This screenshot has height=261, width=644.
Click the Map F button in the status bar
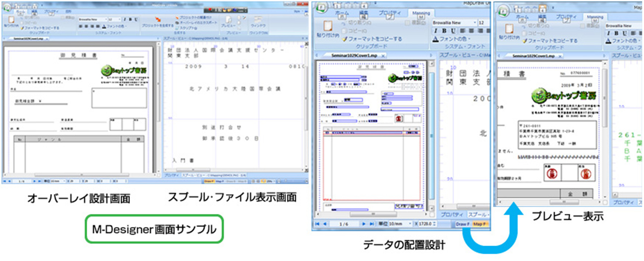(480, 224)
